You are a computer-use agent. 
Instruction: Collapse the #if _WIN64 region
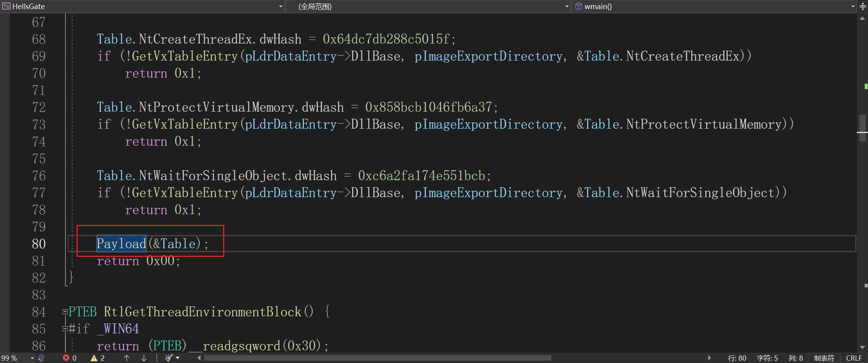point(65,329)
